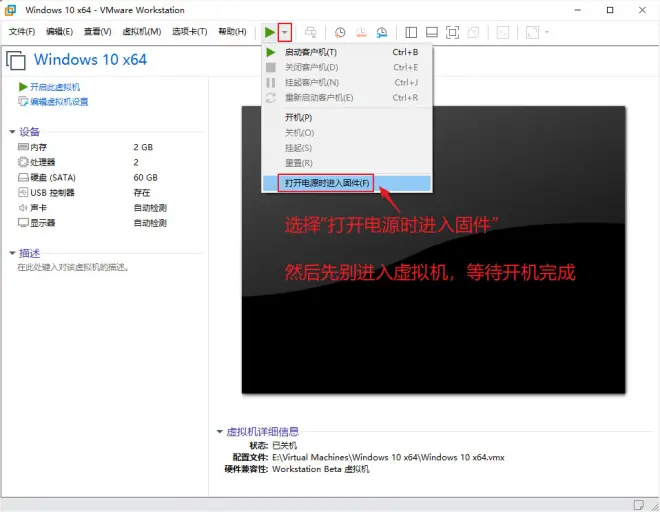Click the config file path text

[388, 457]
